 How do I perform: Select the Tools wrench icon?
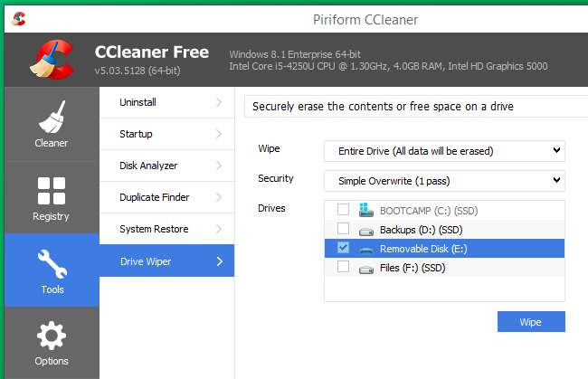[52, 264]
